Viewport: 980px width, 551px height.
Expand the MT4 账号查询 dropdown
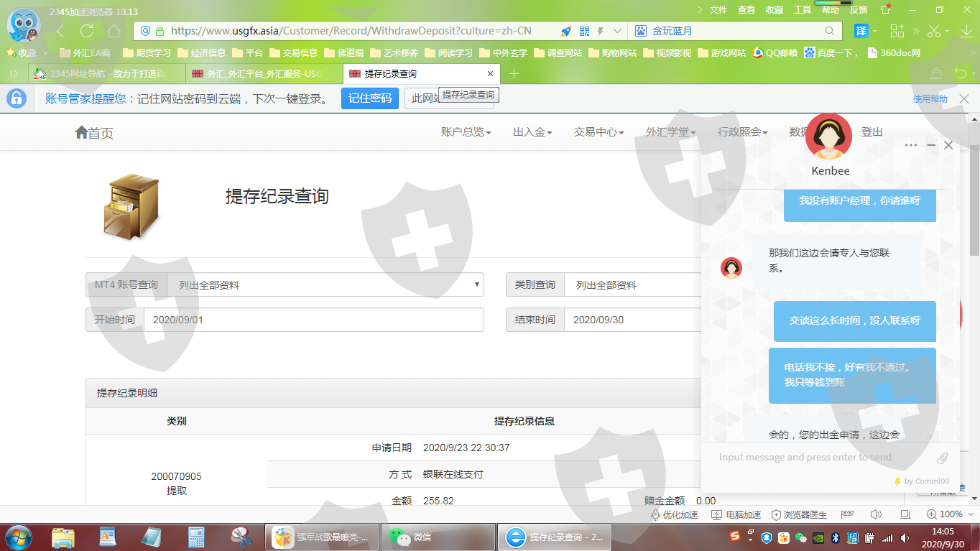click(x=325, y=285)
